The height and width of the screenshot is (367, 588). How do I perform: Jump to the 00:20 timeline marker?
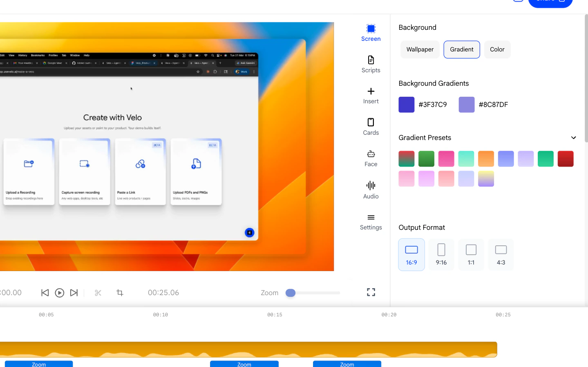click(x=389, y=315)
